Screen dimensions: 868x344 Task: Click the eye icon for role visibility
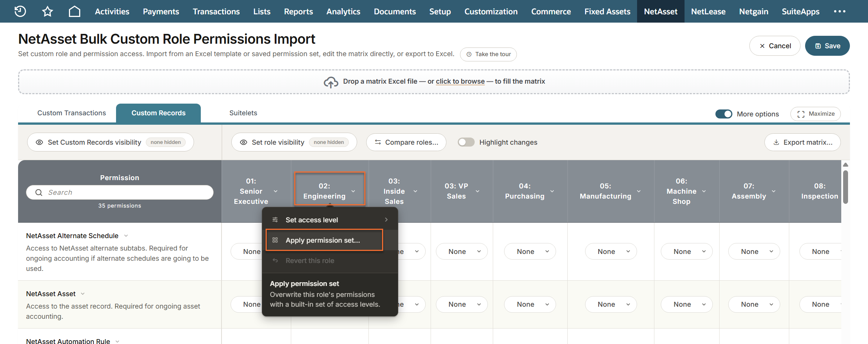(x=244, y=142)
